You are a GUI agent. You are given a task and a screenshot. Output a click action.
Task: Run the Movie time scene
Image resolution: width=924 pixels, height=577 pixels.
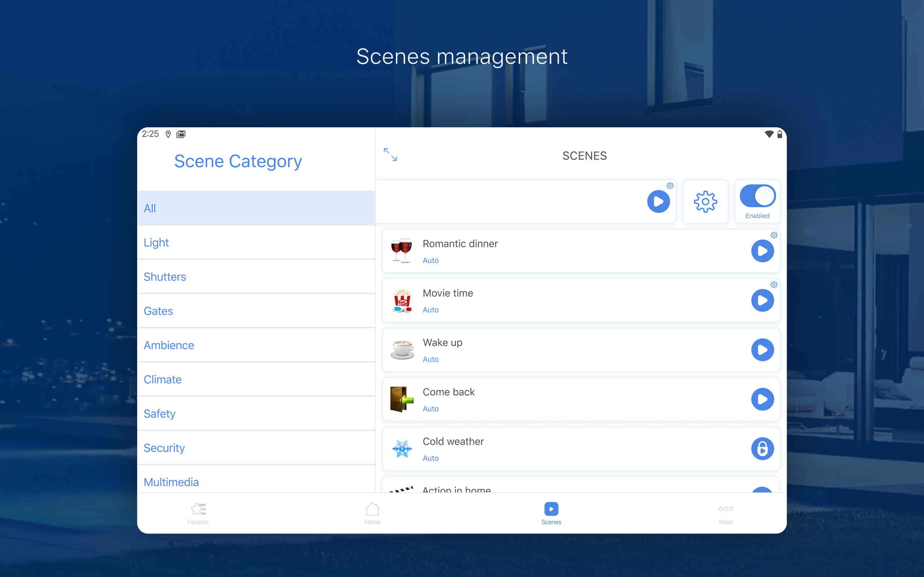coord(763,300)
